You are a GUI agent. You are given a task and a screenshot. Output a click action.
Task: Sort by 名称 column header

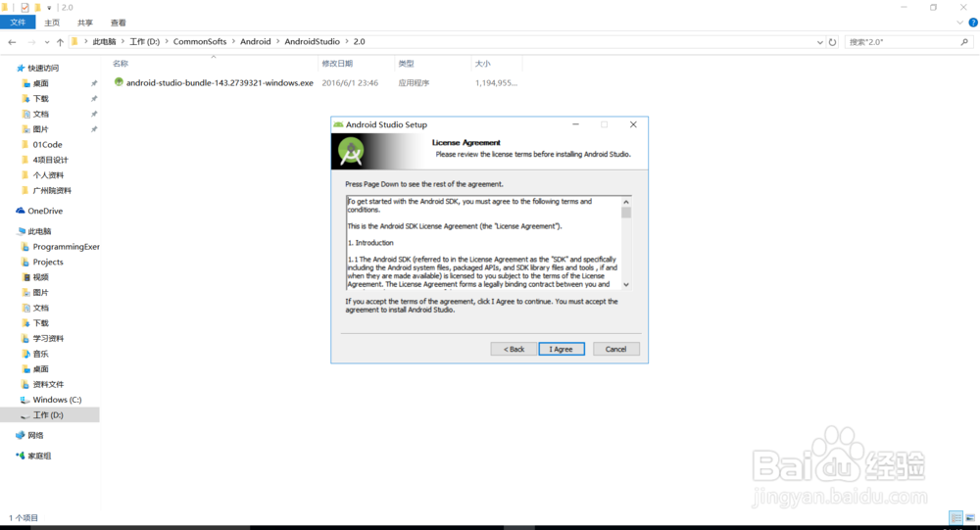click(x=121, y=63)
